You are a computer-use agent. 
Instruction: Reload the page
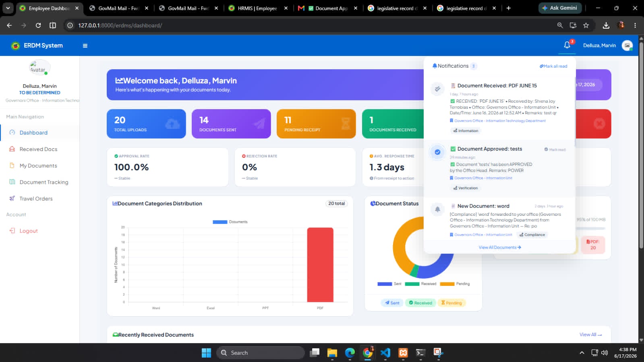pyautogui.click(x=38, y=25)
